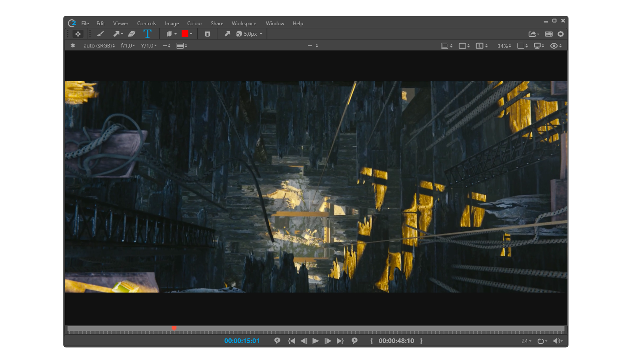Screen dimensions: 629x364
Task: Open the channel selector next to gamma
Action: 166,46
